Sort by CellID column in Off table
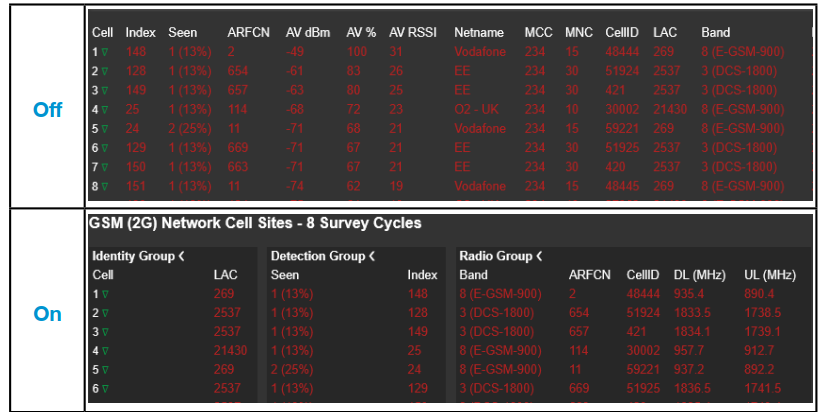Viewport: 822px width, 412px height. coord(622,32)
